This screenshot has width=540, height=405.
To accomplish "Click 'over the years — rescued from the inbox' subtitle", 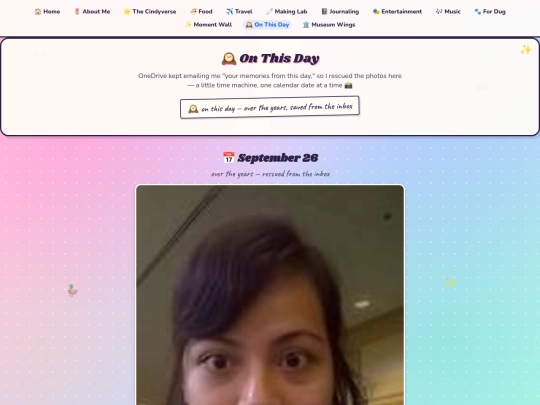I will (x=270, y=174).
